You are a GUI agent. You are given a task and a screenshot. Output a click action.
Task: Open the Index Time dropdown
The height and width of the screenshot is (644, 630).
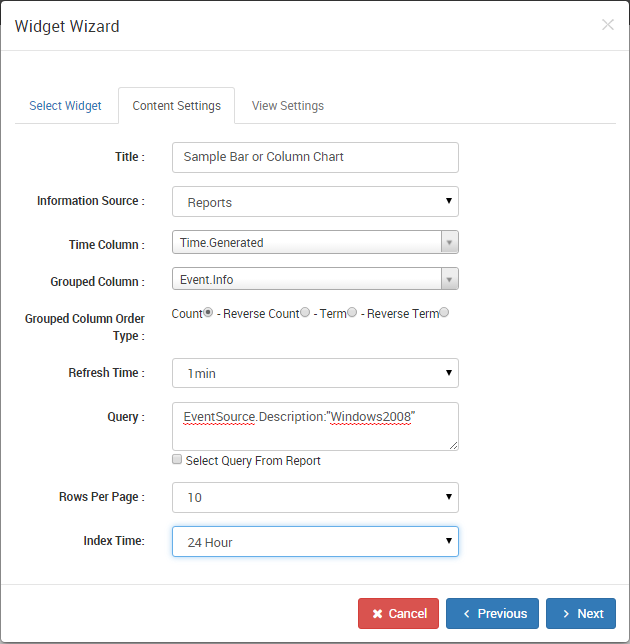[315, 542]
